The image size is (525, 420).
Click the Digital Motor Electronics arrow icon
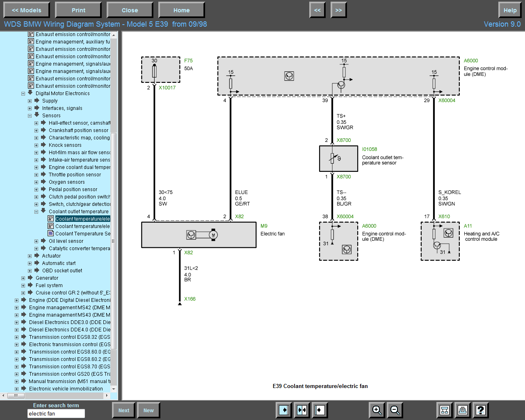point(30,93)
